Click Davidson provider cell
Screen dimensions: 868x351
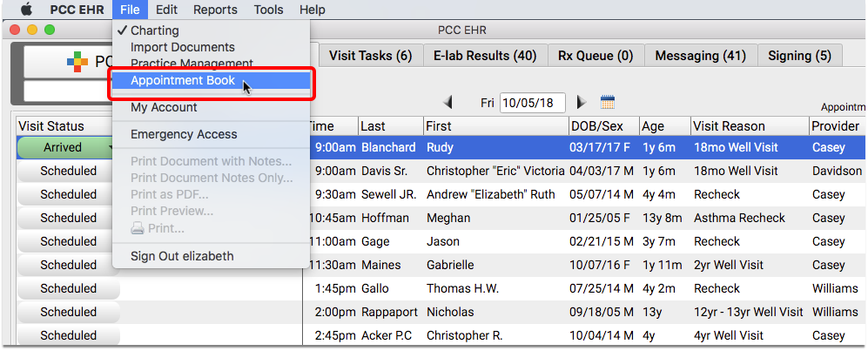(x=837, y=172)
